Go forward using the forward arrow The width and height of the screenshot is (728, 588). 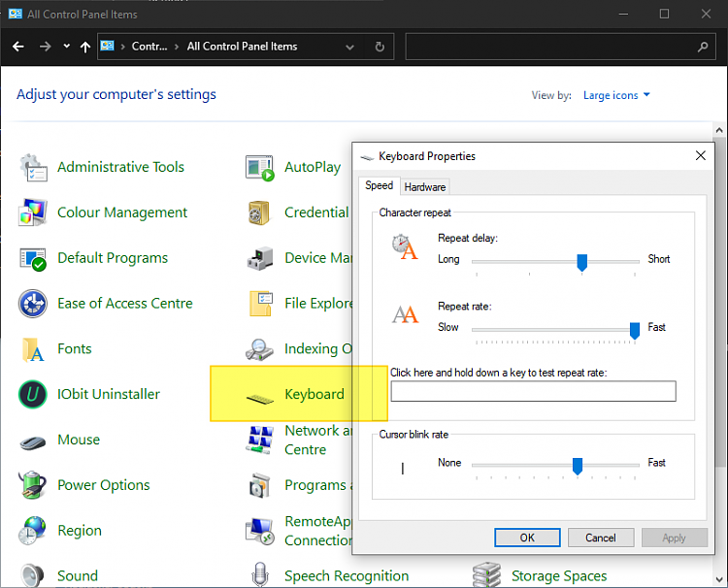point(45,47)
